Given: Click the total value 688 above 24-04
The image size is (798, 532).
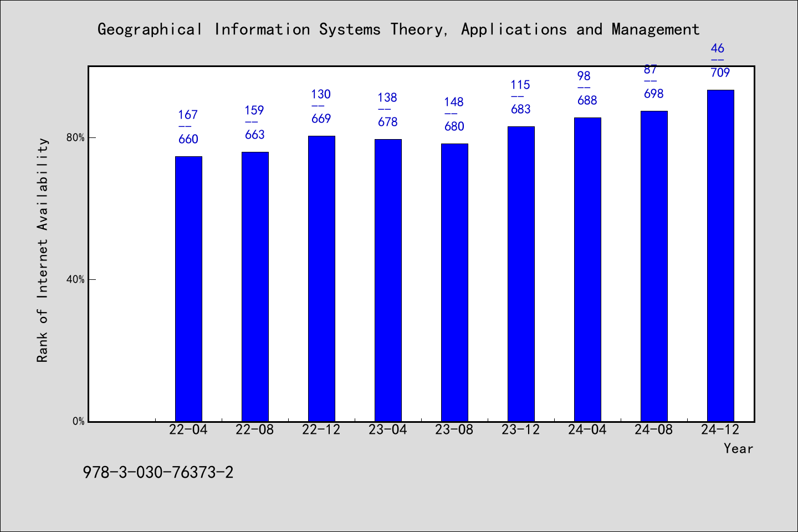Looking at the screenshot, I should 587,100.
